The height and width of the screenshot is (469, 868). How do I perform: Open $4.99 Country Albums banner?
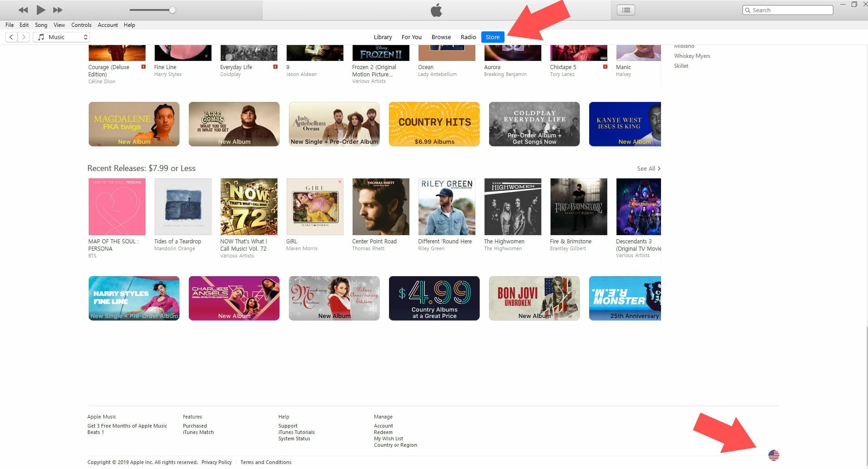pyautogui.click(x=434, y=298)
